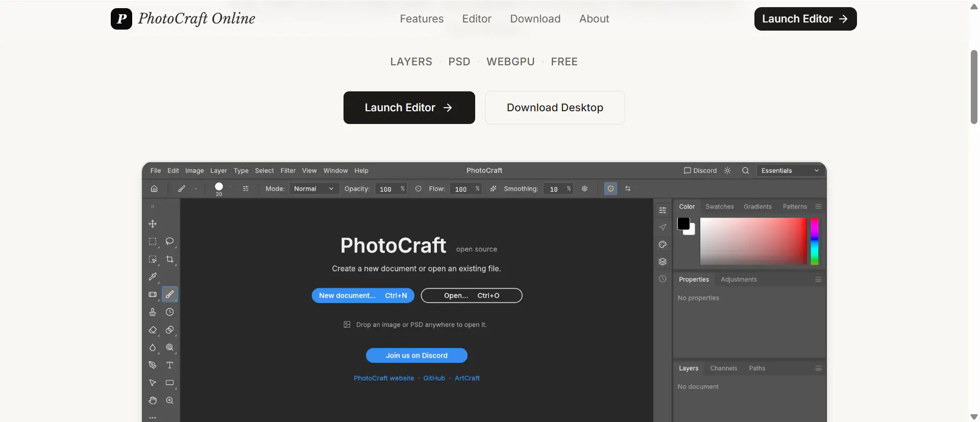Select the Blur droplet tool
This screenshot has width=980, height=422.
click(153, 347)
